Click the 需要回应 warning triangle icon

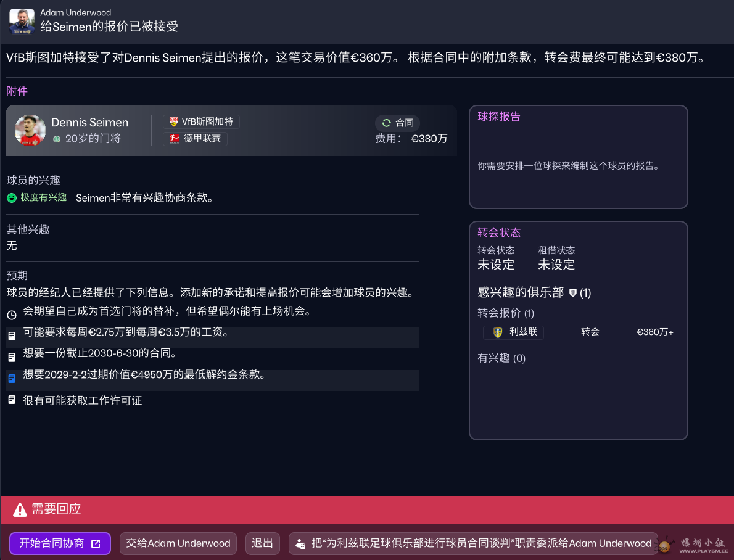point(20,509)
